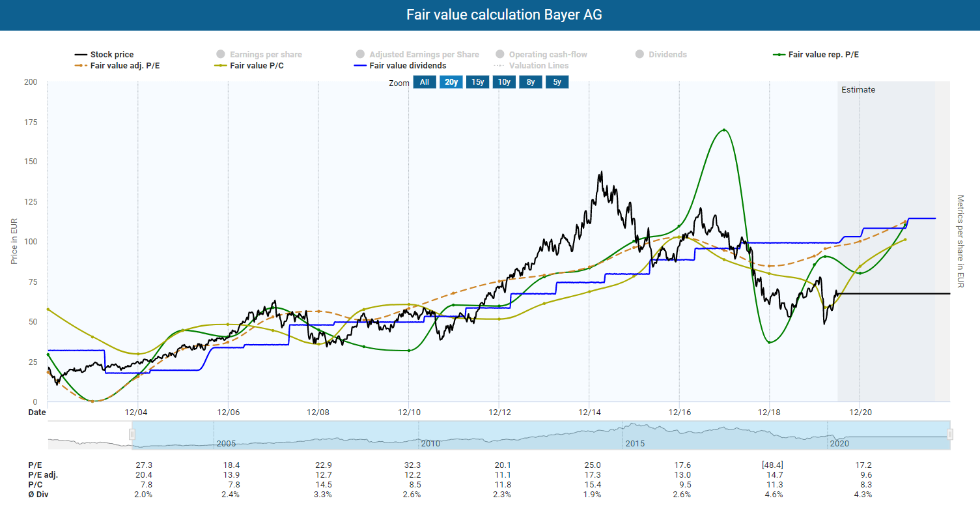Click the 2015 label in the navigator
Screen dimensions: 980x507
point(635,444)
